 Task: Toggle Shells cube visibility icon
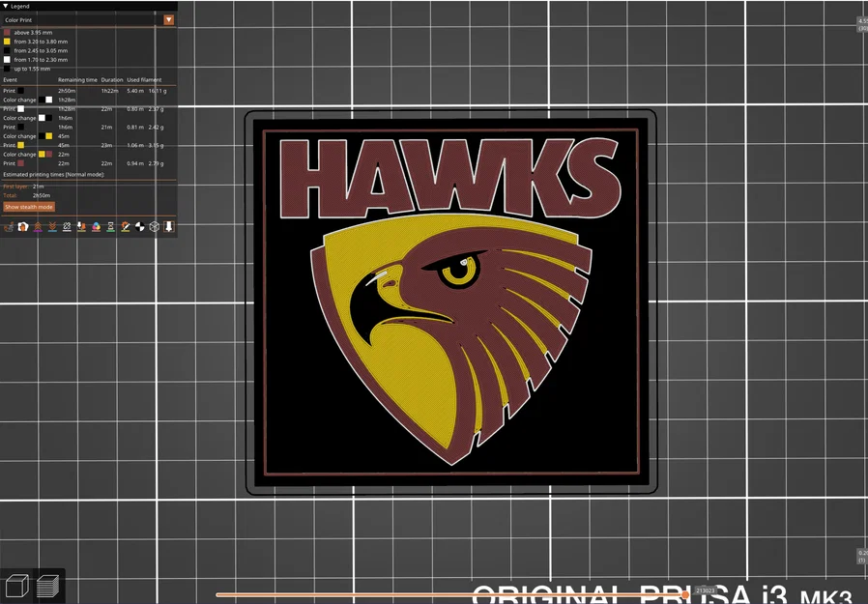point(155,226)
